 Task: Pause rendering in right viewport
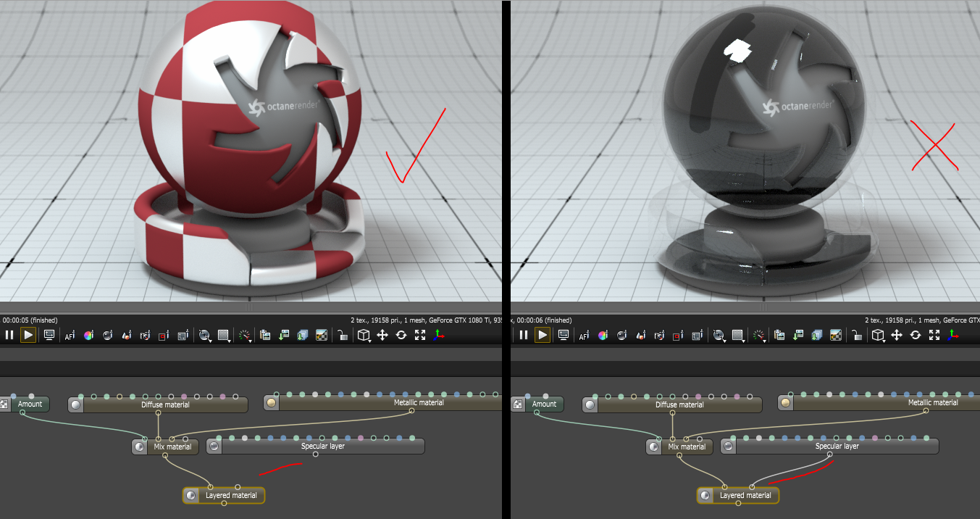coord(524,335)
